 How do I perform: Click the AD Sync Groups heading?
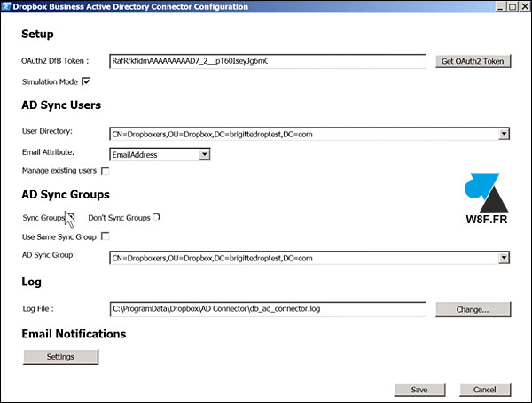[x=66, y=195]
